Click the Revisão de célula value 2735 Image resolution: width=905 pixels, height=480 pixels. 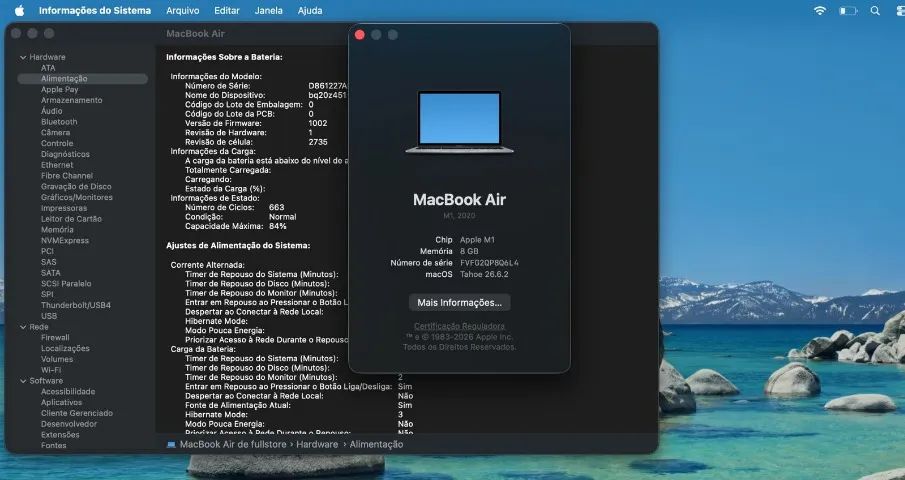click(317, 142)
